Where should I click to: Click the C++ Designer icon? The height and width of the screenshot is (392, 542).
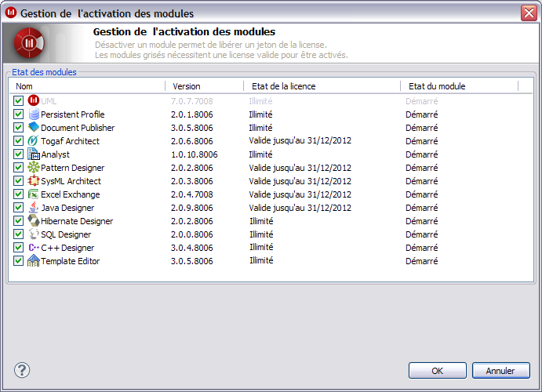[x=34, y=247]
